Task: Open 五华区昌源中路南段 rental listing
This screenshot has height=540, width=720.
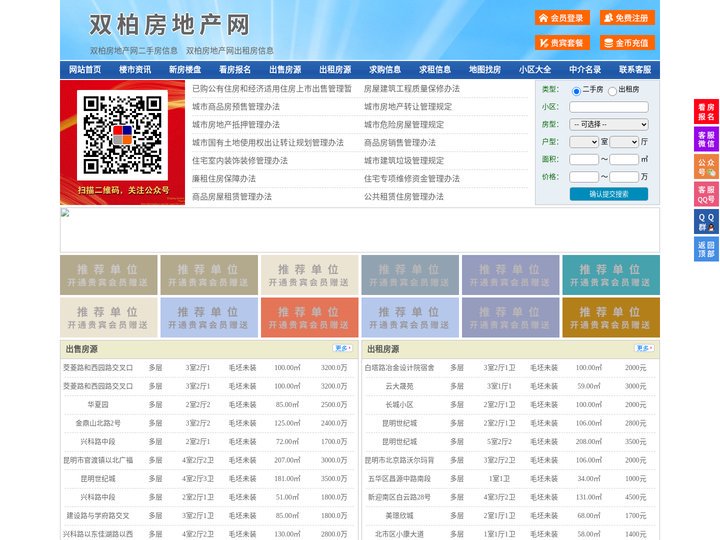Action: pyautogui.click(x=399, y=478)
